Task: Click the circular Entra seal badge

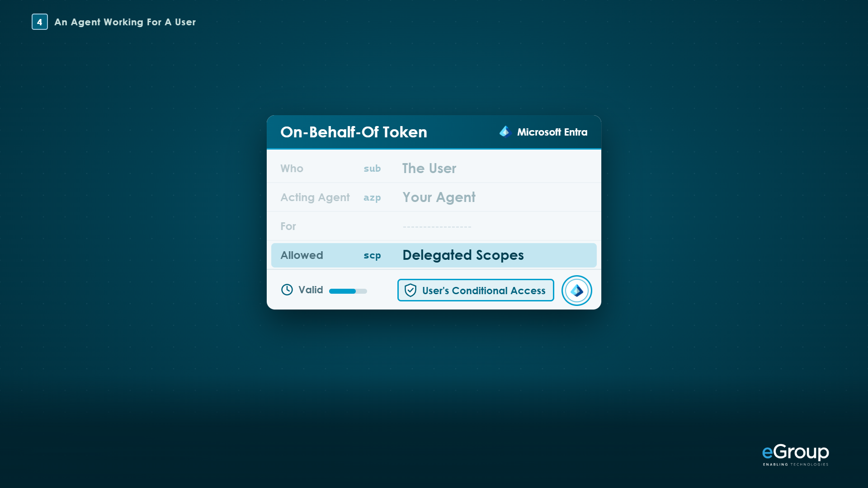Action: point(576,290)
